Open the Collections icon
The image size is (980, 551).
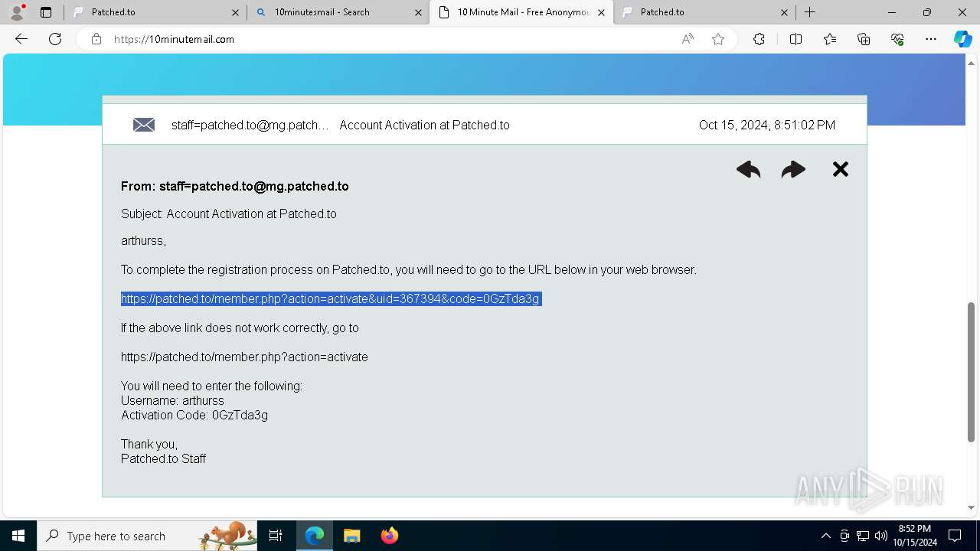click(864, 39)
